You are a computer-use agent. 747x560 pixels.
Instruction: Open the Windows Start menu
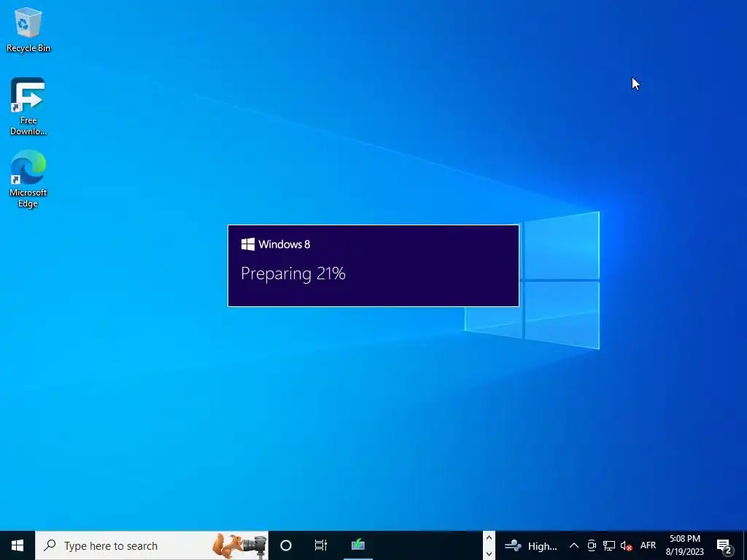click(18, 545)
